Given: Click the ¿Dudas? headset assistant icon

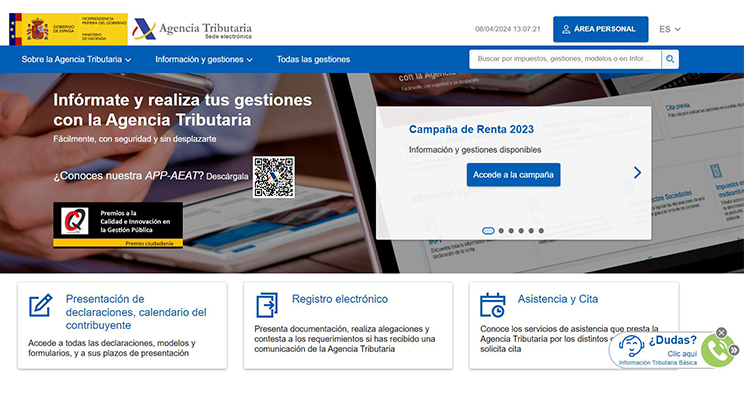Looking at the screenshot, I should tap(631, 345).
